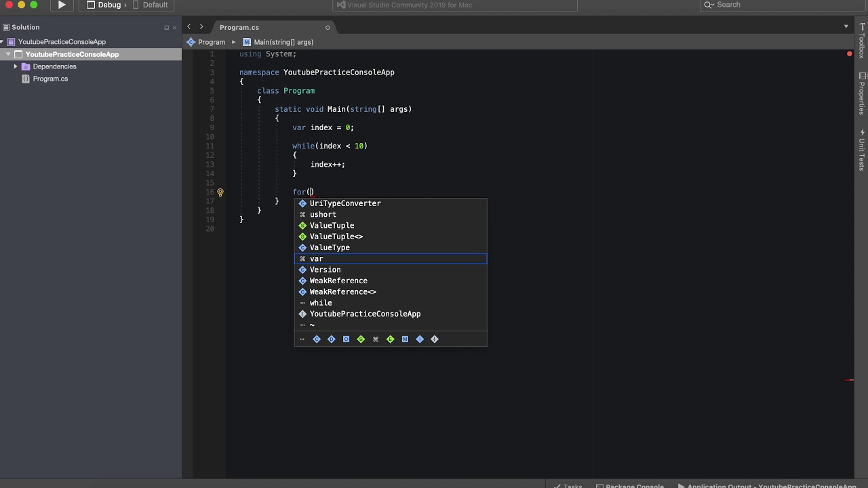868x488 pixels.
Task: Open the Application Output pad
Action: tap(767, 485)
